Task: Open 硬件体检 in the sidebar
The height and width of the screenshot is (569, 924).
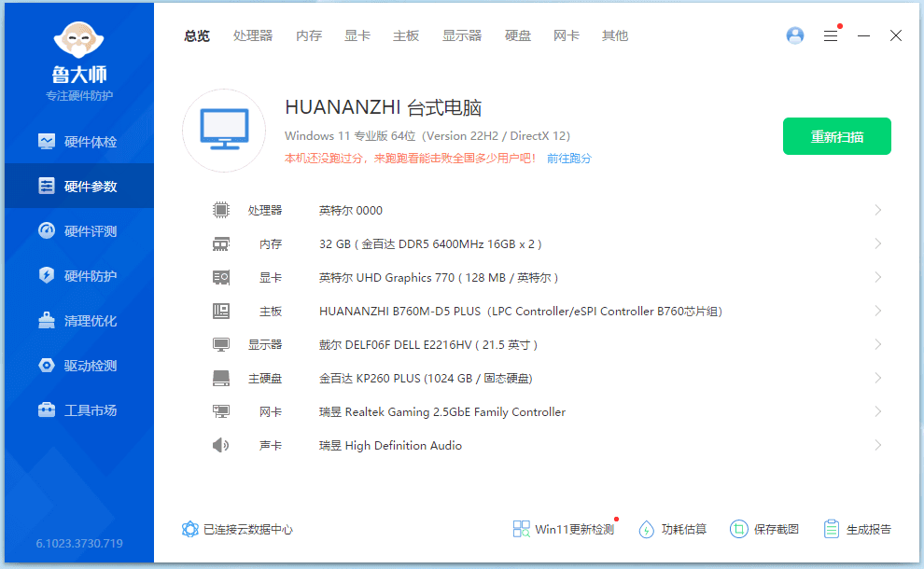Action: pyautogui.click(x=78, y=142)
